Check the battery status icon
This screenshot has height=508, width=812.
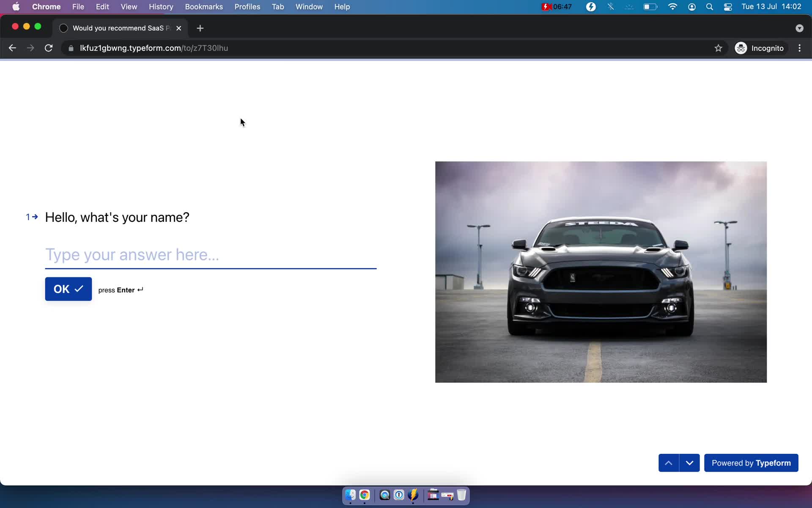click(x=650, y=7)
